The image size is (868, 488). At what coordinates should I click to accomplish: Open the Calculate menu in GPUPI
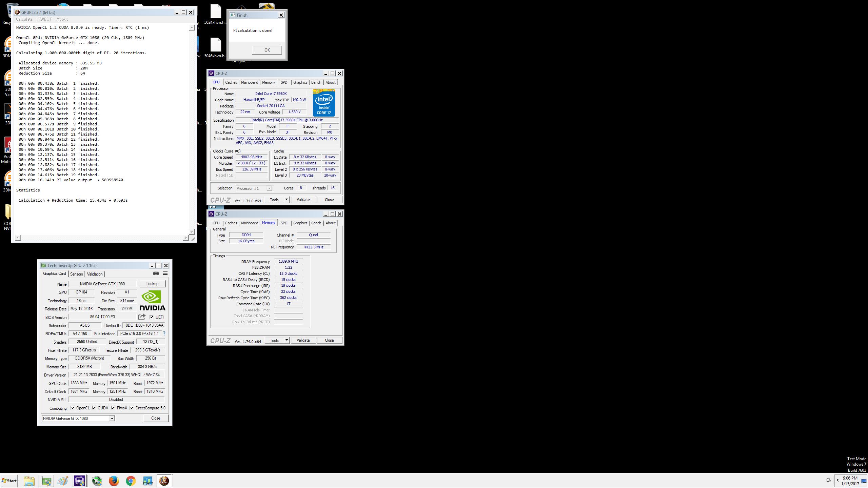pos(24,19)
